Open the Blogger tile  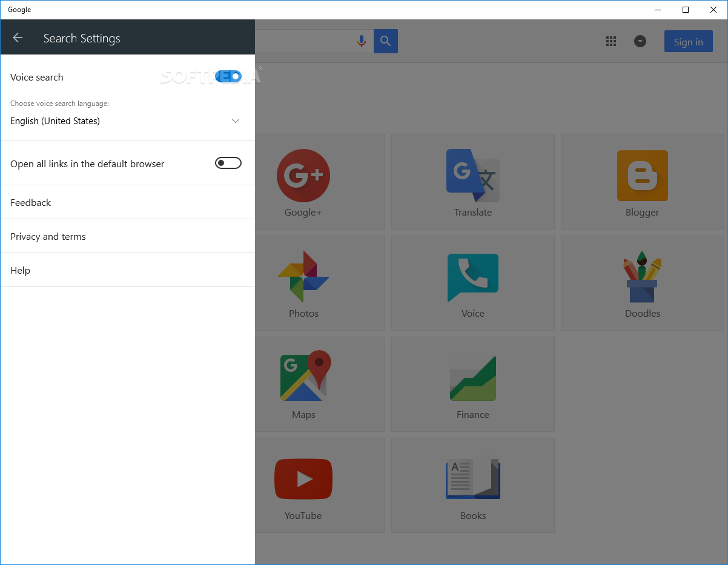[643, 182]
